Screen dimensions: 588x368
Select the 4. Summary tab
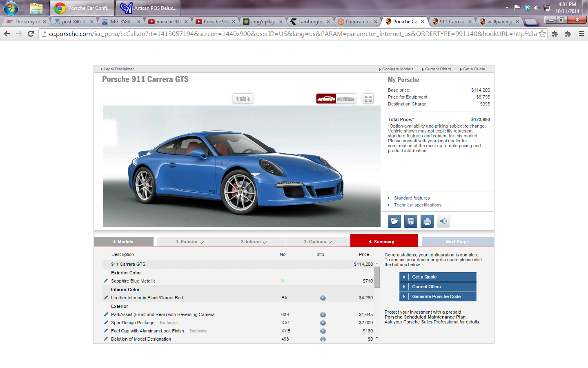[x=384, y=241]
